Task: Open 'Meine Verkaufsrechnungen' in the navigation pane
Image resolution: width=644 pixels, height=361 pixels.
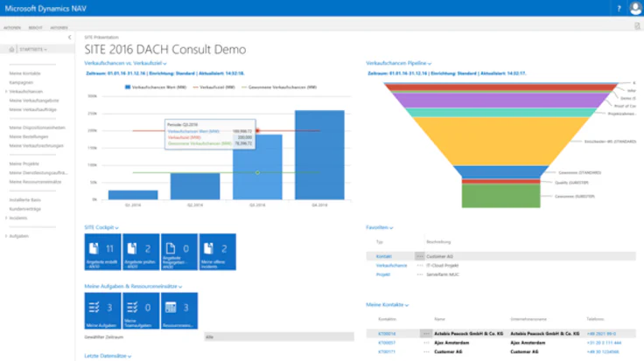Action: pos(36,146)
